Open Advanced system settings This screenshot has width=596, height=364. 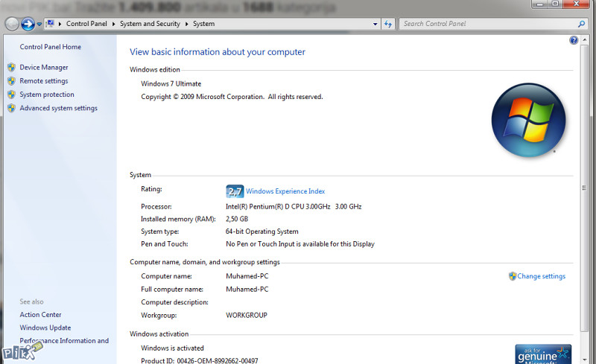click(x=59, y=108)
